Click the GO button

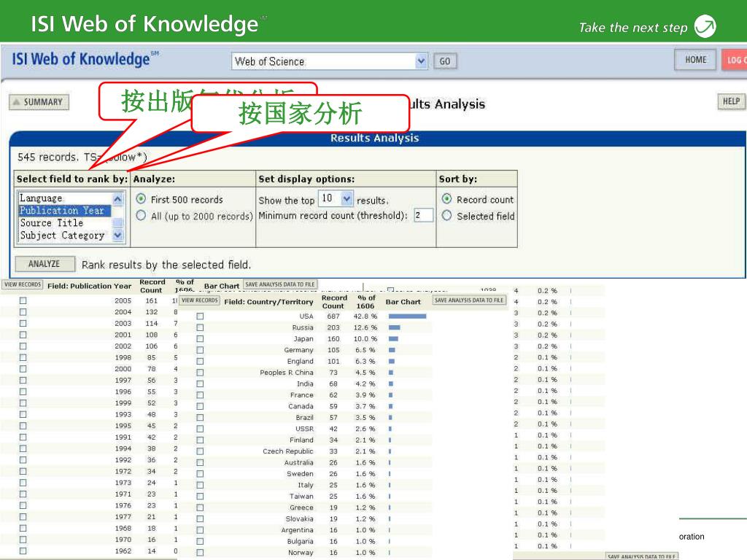pyautogui.click(x=445, y=61)
